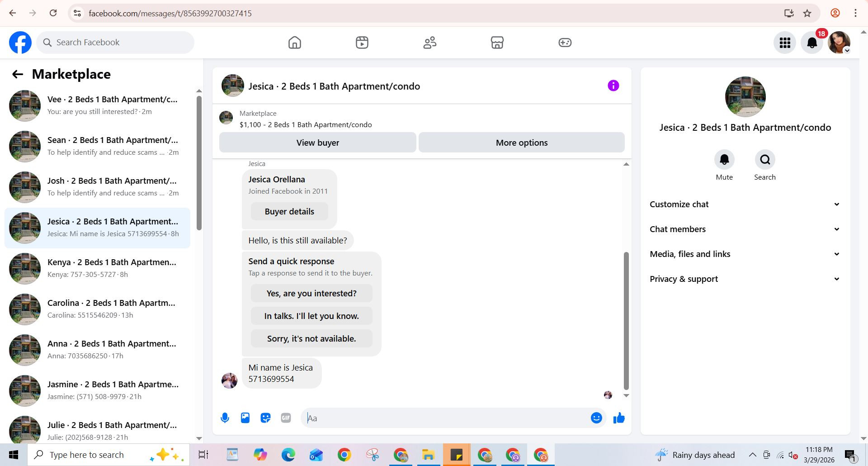Send quick reply 'In talks. I'll let you know.'
The height and width of the screenshot is (466, 868).
tap(311, 316)
